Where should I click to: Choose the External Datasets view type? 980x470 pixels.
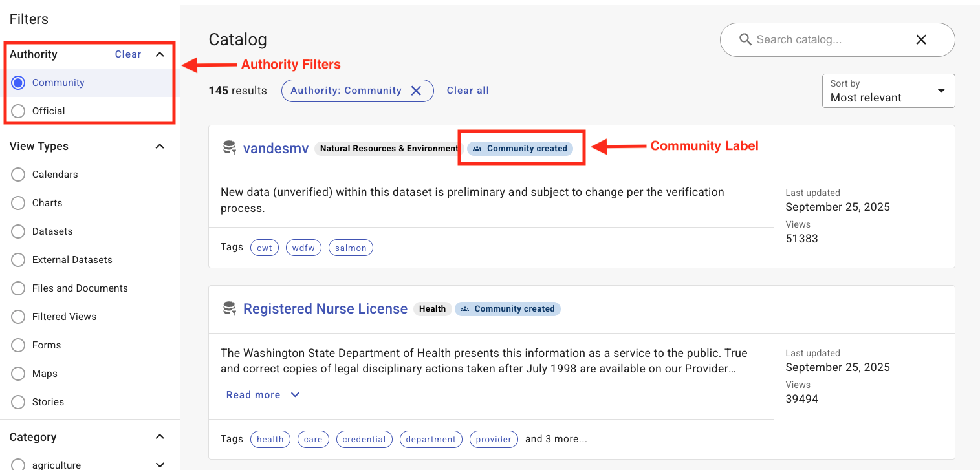18,260
